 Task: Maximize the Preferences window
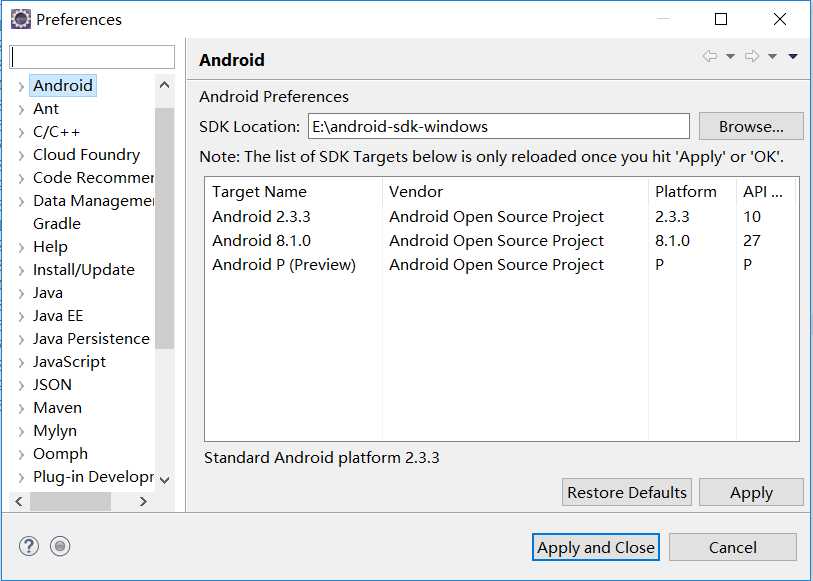click(x=721, y=19)
